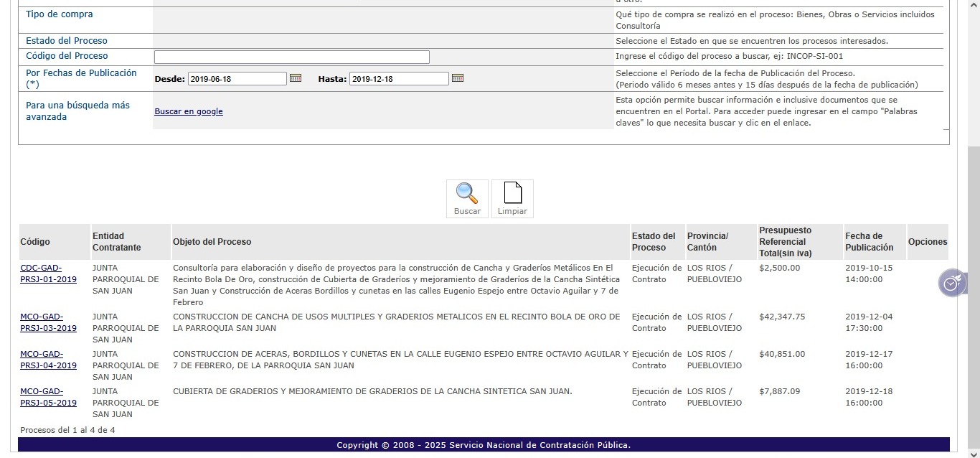
Task: Click the Código del Proceso input field
Action: click(291, 57)
